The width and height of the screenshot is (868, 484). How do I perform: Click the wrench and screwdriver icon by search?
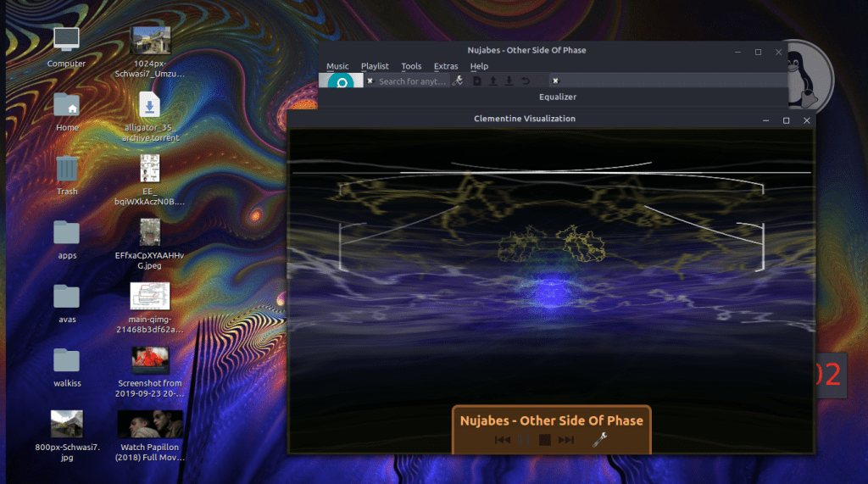(458, 81)
